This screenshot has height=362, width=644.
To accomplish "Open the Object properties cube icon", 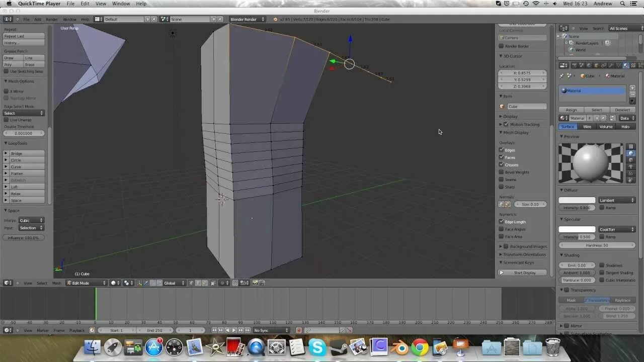I will (x=596, y=65).
